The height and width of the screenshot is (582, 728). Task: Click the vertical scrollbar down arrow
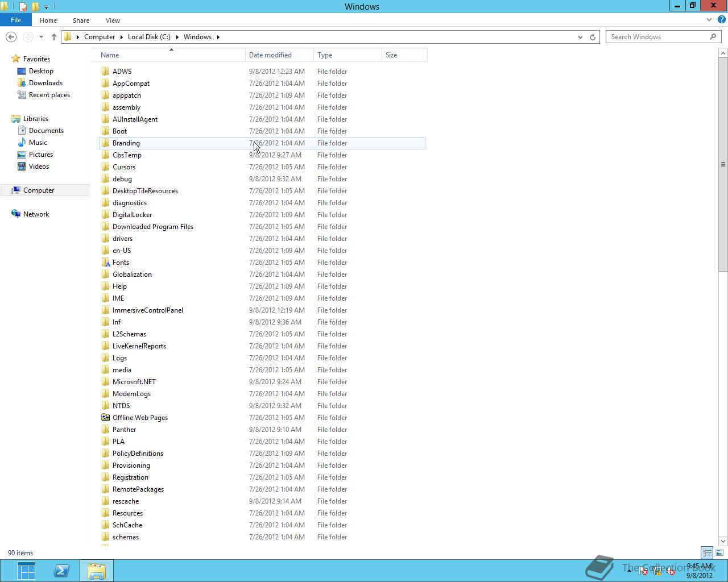point(723,541)
